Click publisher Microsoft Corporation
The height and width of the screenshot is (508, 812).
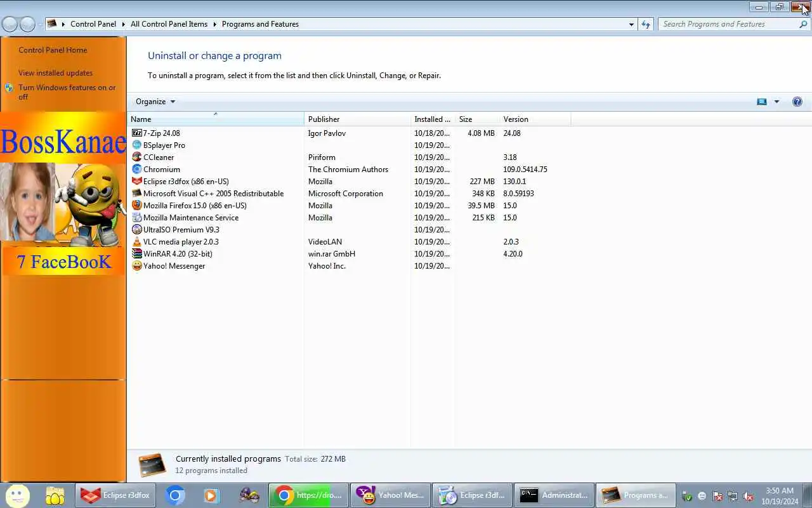tap(346, 194)
